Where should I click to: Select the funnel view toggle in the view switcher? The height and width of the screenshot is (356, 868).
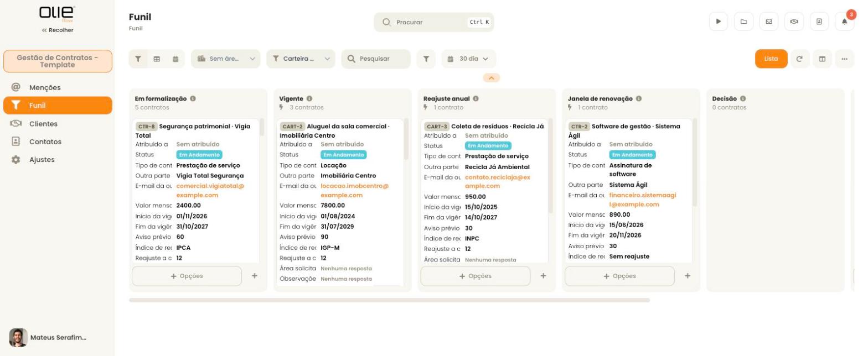tap(138, 59)
